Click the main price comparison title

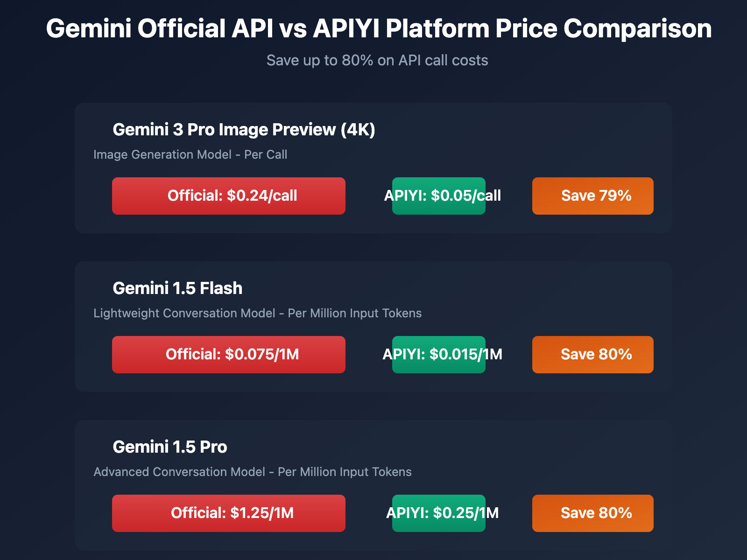click(x=379, y=28)
